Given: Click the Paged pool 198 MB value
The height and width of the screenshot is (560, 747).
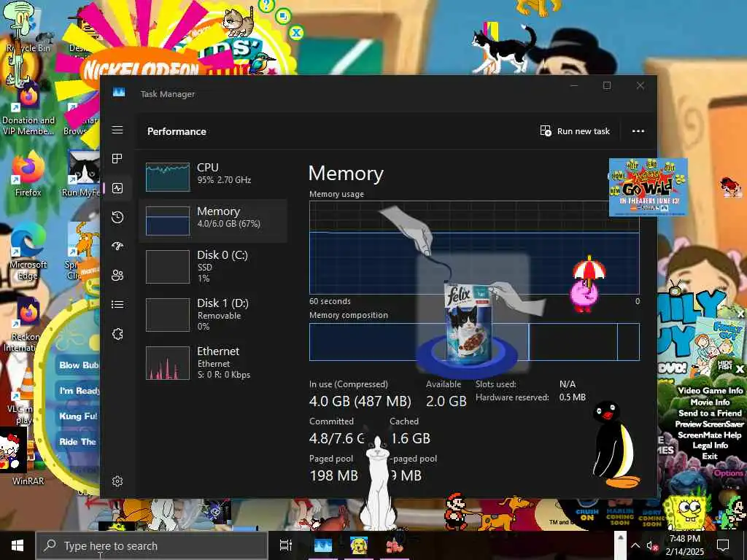Looking at the screenshot, I should click(333, 475).
